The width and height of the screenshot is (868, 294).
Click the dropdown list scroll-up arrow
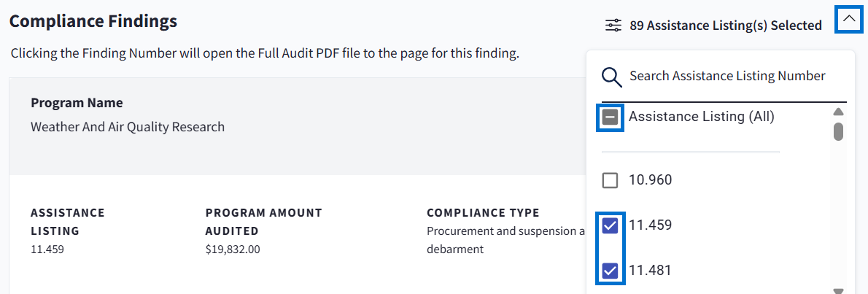tap(838, 112)
